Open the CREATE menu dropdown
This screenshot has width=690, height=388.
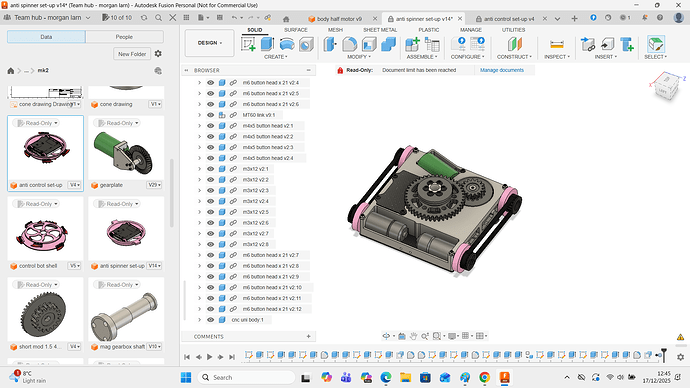click(275, 57)
